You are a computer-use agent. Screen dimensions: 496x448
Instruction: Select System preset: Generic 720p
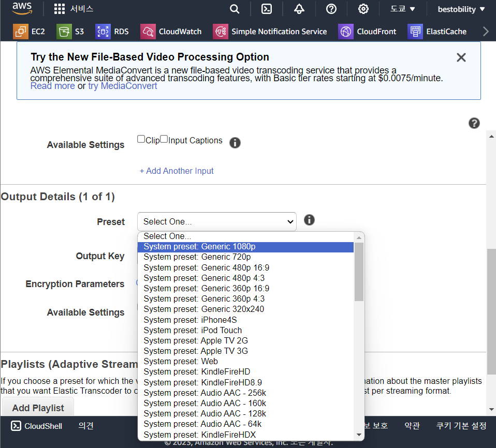(x=245, y=257)
